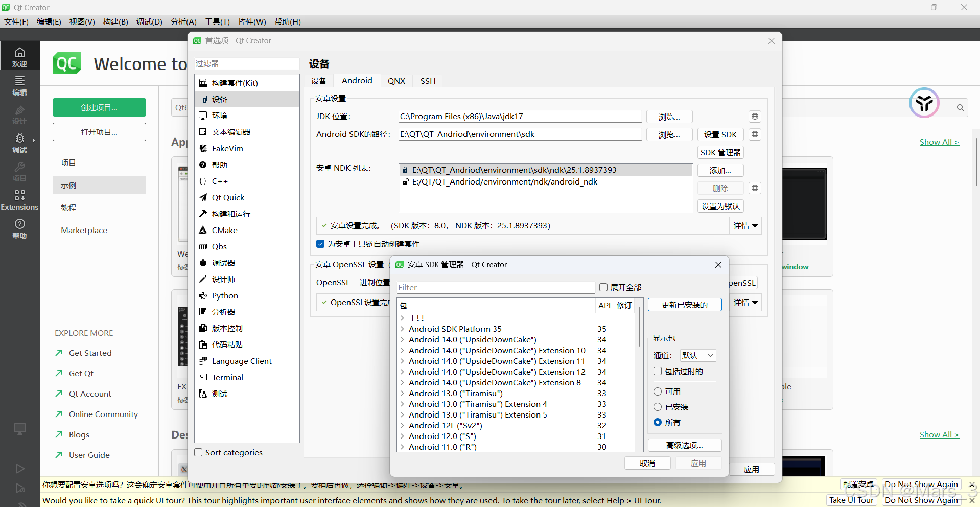Select the 环境 preferences category
The height and width of the screenshot is (507, 980).
coord(247,116)
